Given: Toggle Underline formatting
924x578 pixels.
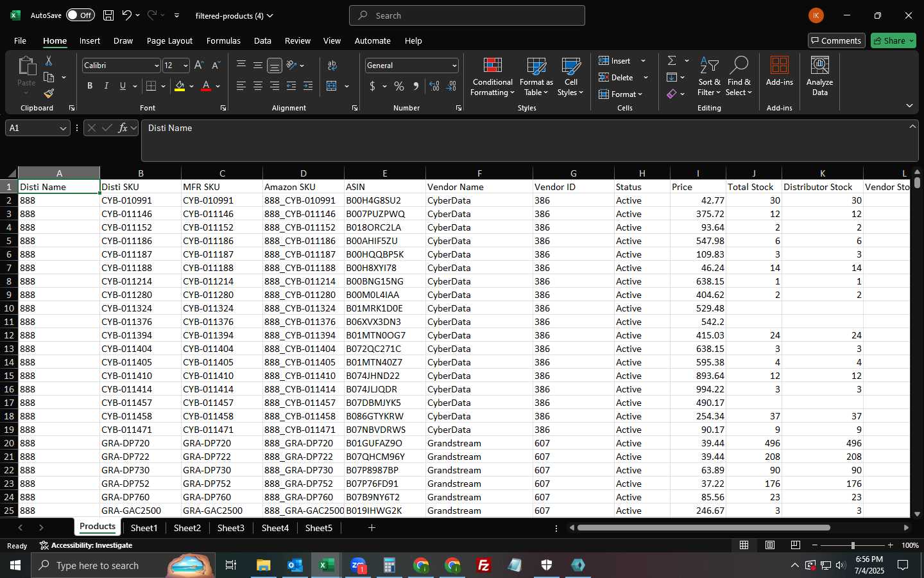Looking at the screenshot, I should tap(123, 86).
